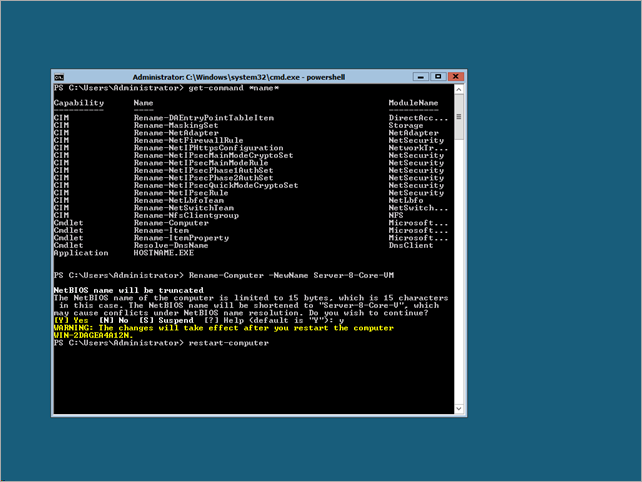Click the Storage module name

(x=406, y=125)
